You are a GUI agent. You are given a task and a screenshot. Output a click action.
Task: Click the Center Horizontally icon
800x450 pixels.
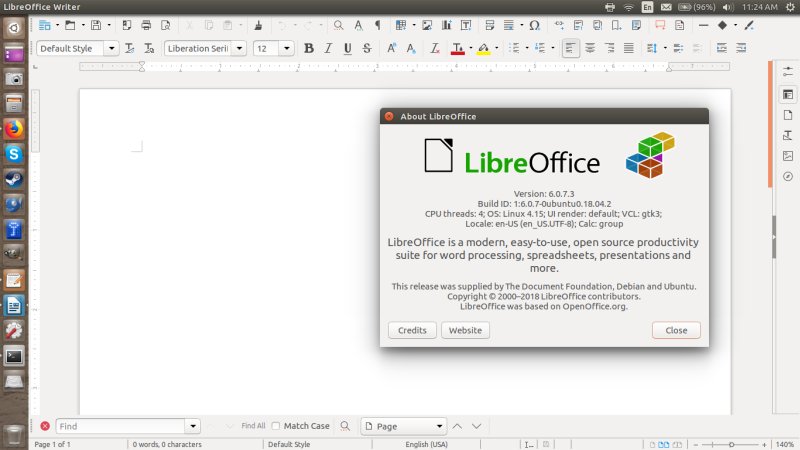click(590, 48)
